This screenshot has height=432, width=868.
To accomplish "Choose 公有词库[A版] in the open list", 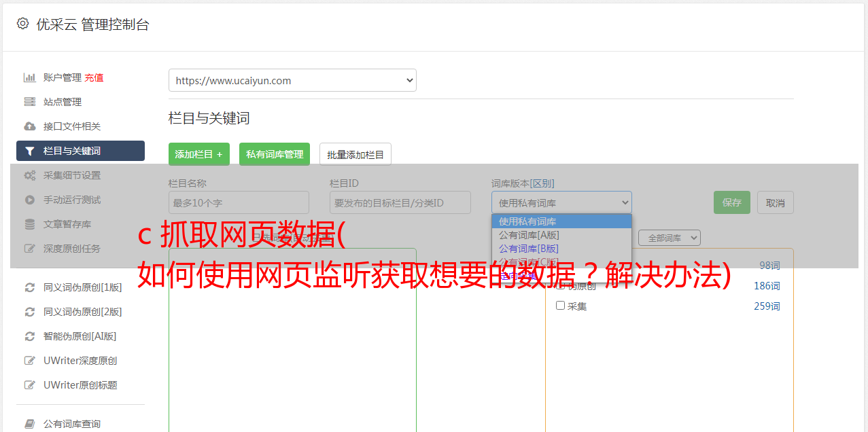I will (x=561, y=235).
